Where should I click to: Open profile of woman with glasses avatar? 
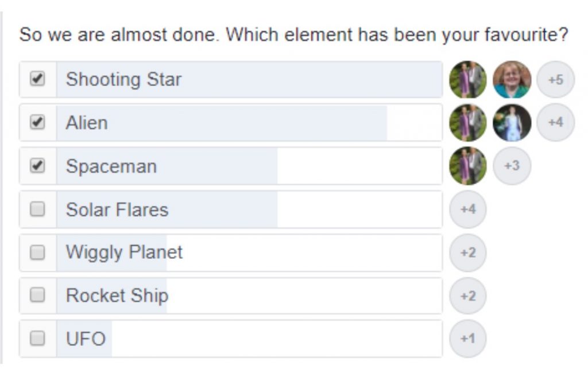tap(512, 80)
